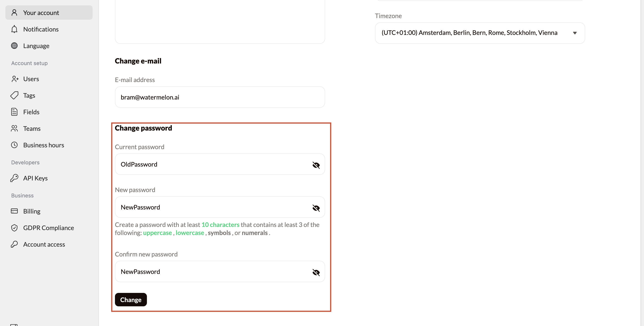The width and height of the screenshot is (644, 326).
Task: Switch to the Billing section
Action: pos(32,211)
